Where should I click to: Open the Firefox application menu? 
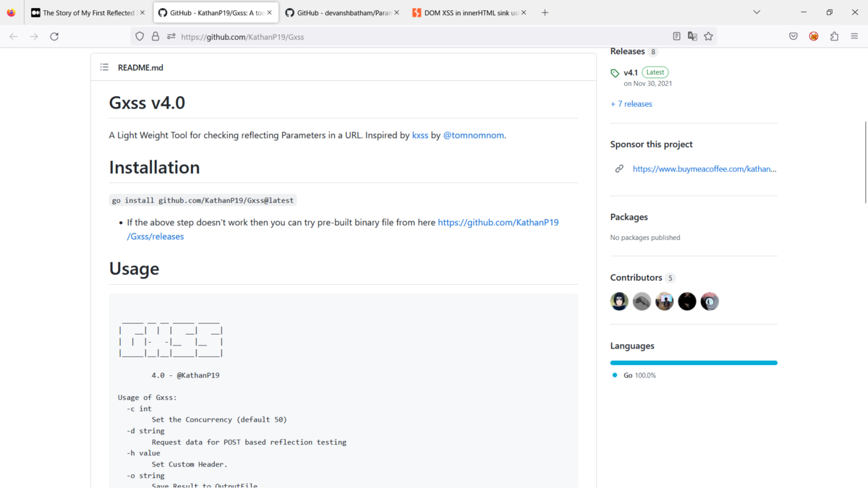click(x=854, y=36)
